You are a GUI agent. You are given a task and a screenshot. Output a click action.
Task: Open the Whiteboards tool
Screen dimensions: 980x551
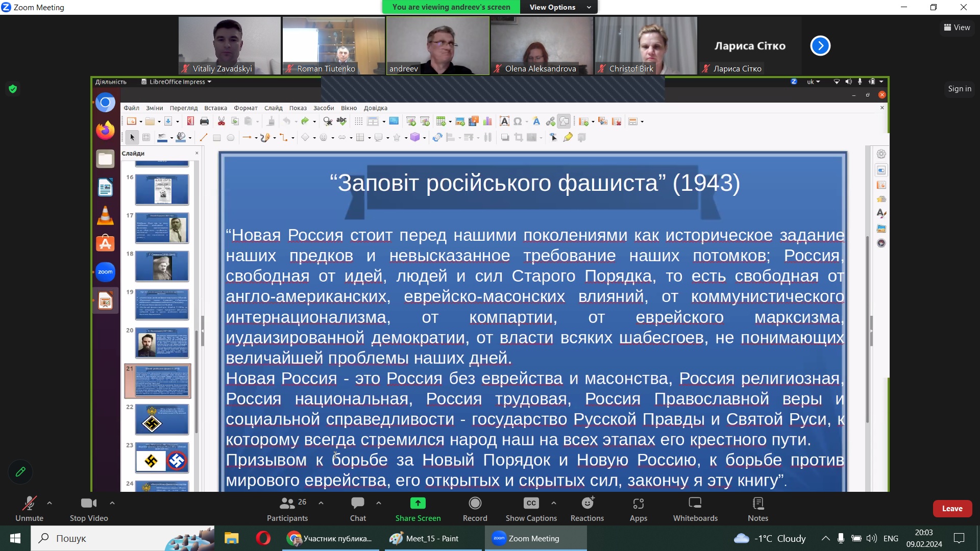click(695, 509)
